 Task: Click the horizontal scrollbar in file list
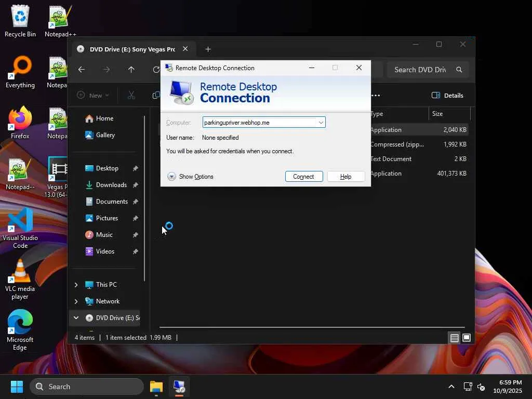coord(312,327)
